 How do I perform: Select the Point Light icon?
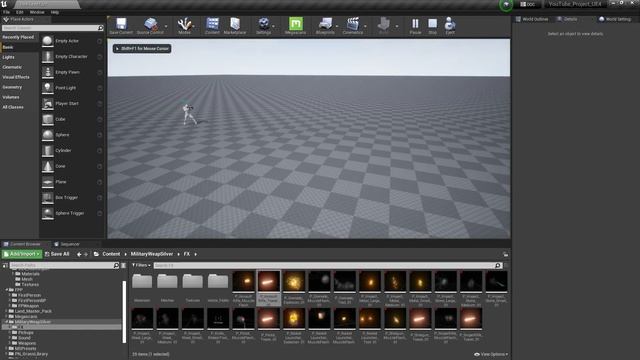click(x=48, y=88)
